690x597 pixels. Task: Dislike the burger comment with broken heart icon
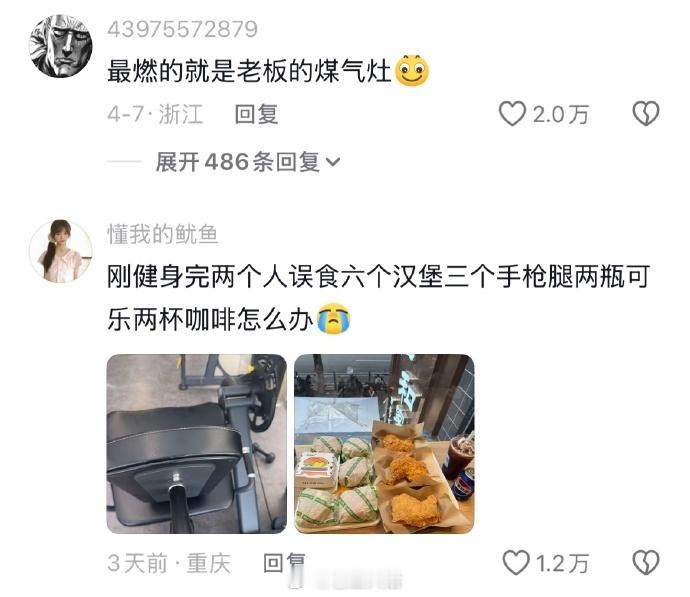(646, 563)
